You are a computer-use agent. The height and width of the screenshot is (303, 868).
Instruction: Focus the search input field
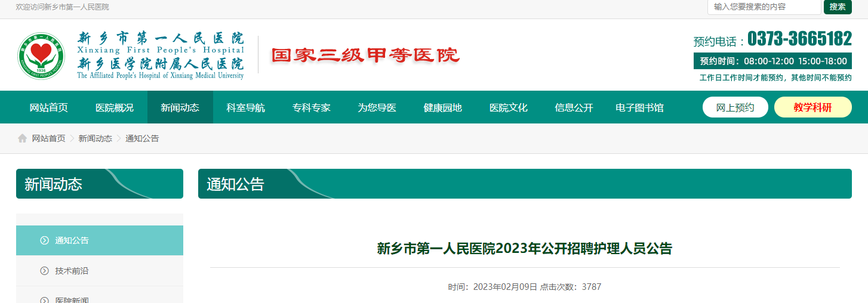[764, 7]
